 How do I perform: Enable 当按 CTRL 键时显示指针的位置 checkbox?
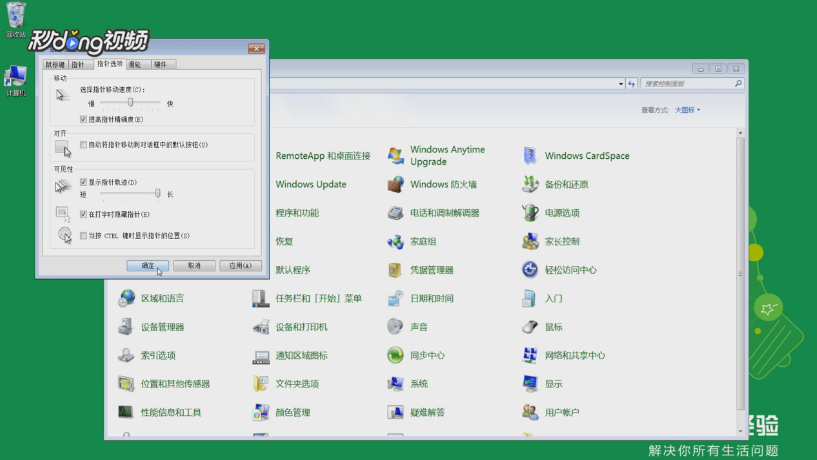[x=83, y=235]
